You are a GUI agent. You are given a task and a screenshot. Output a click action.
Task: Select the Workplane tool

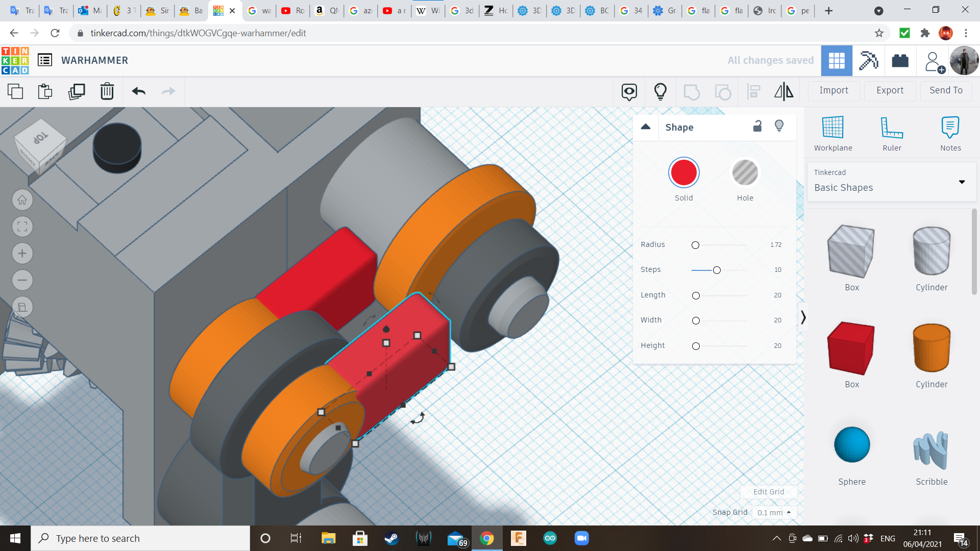(832, 133)
